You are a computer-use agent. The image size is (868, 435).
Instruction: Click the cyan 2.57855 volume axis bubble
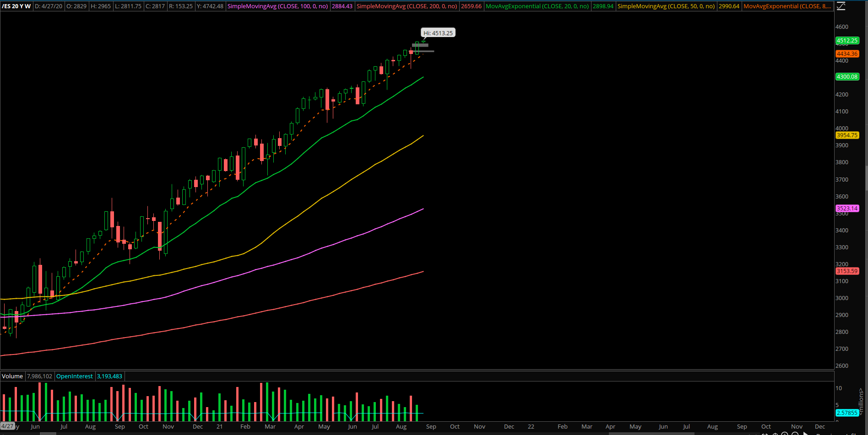pos(847,413)
